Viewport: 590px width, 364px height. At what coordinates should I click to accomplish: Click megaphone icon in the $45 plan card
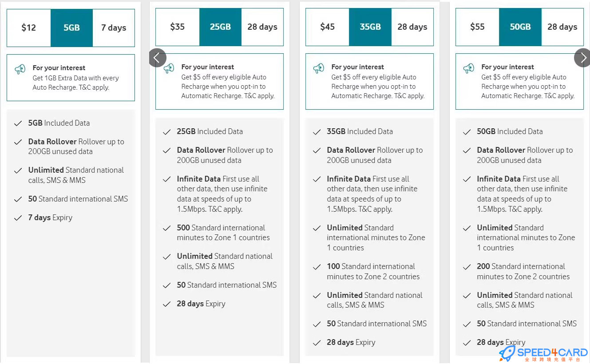point(319,68)
